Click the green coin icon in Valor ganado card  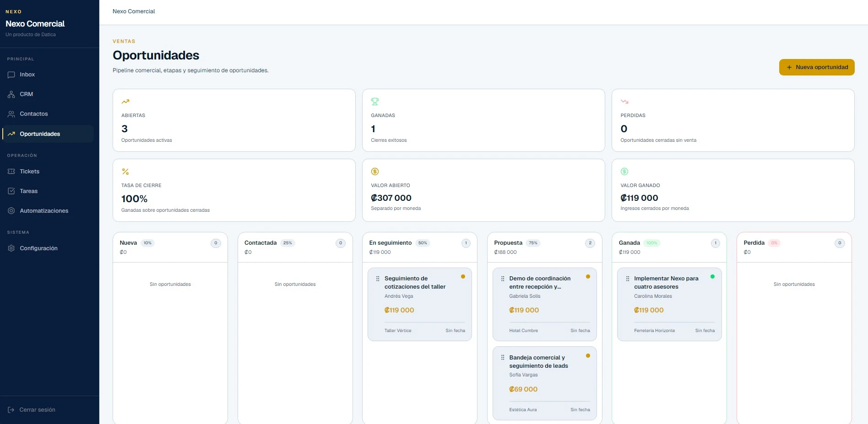pos(624,172)
